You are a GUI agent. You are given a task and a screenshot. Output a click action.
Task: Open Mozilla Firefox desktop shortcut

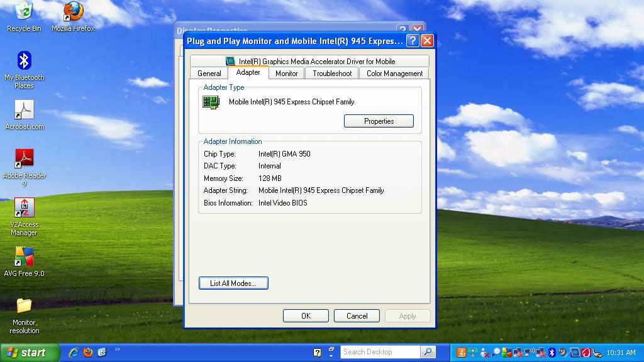(73, 16)
